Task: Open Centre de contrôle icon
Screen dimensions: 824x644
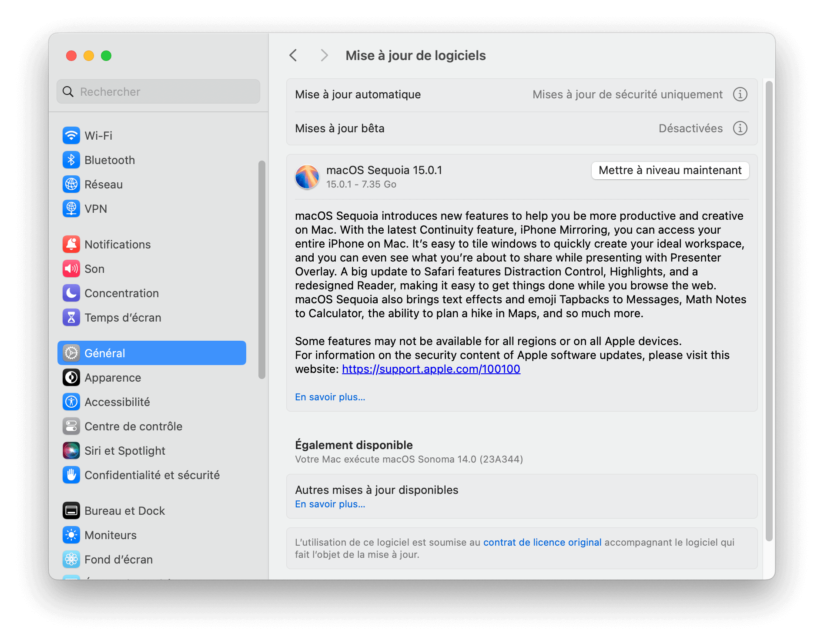Action: (x=71, y=426)
